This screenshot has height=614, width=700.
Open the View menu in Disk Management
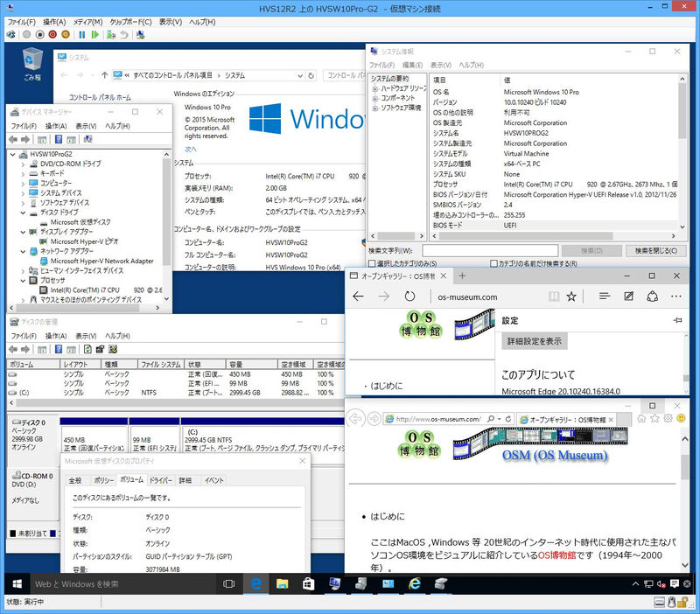click(86, 336)
